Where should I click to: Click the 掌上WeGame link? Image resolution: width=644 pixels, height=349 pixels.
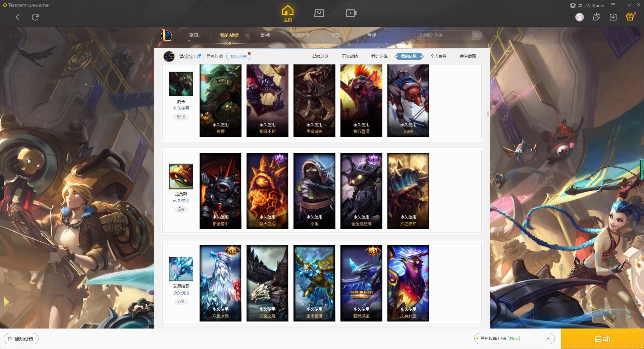tap(587, 5)
